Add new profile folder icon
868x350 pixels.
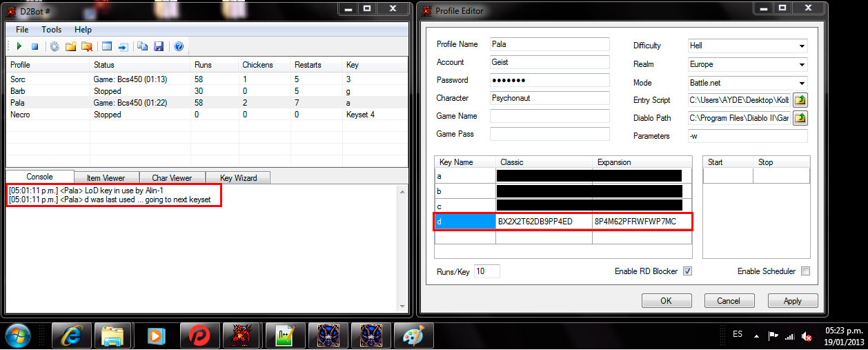pos(70,46)
